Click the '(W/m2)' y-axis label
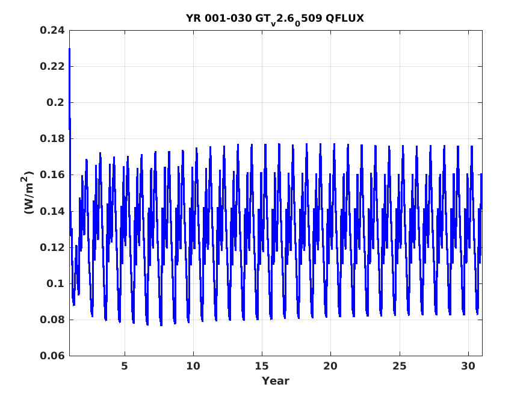The width and height of the screenshot is (532, 399). point(28,193)
